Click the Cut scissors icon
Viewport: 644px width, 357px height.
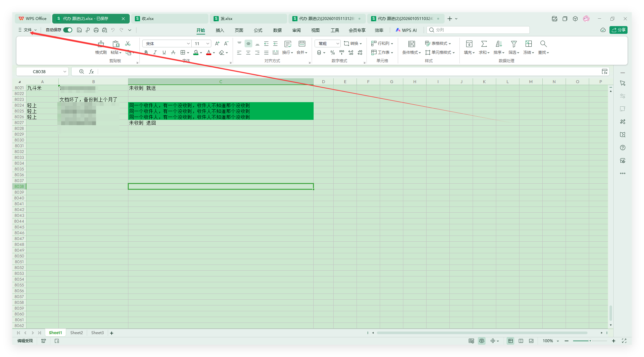(x=128, y=43)
